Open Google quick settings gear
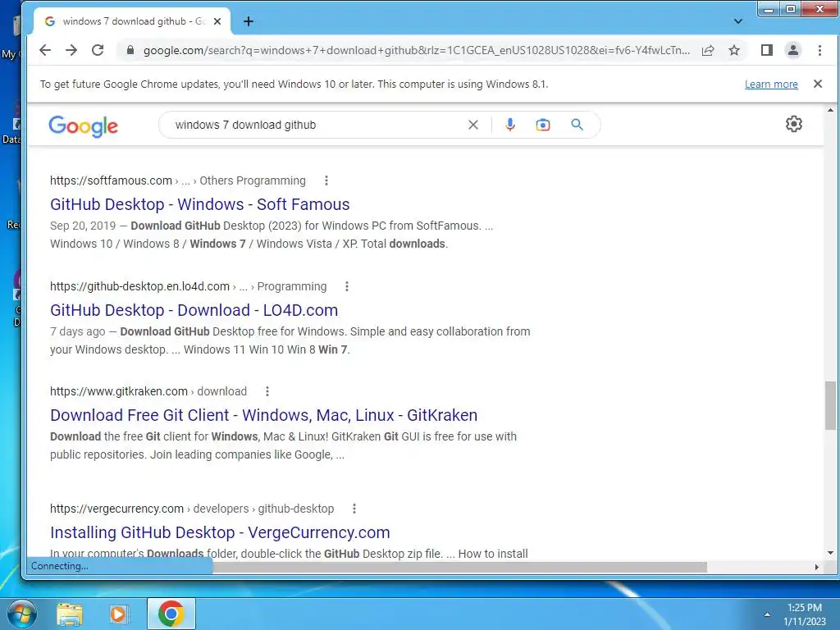Viewport: 840px width, 630px height. 793,125
